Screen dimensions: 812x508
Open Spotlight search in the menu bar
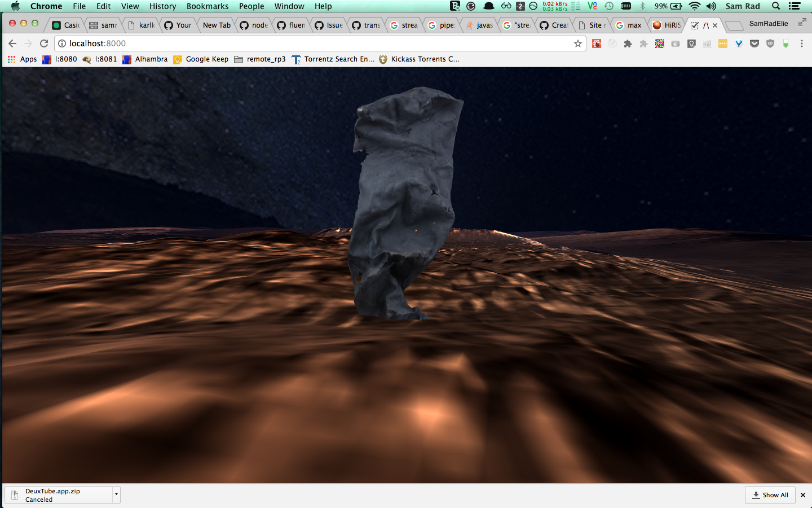776,6
